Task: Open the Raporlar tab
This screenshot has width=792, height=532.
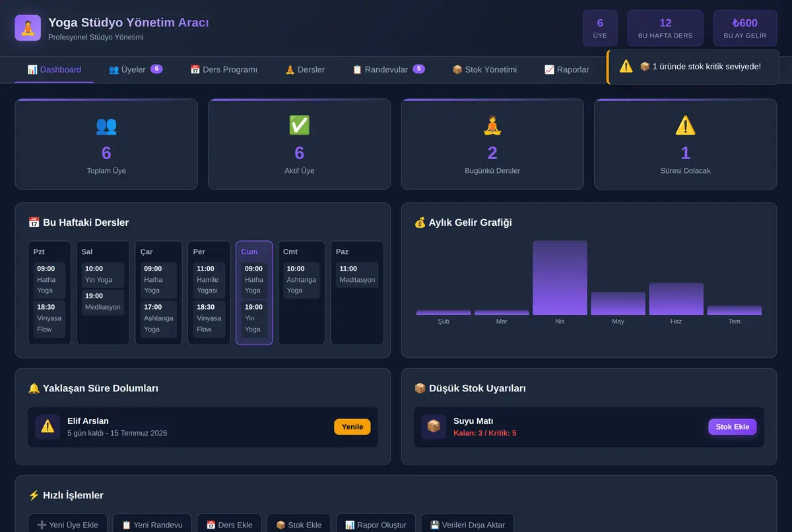Action: coord(567,69)
